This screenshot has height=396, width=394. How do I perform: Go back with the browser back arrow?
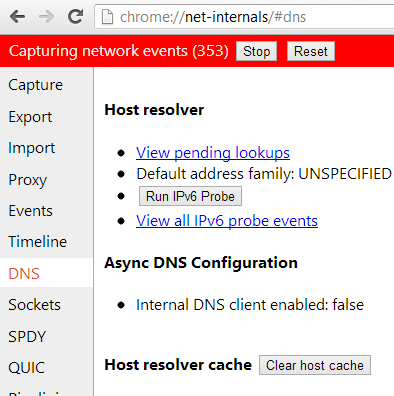(x=17, y=17)
